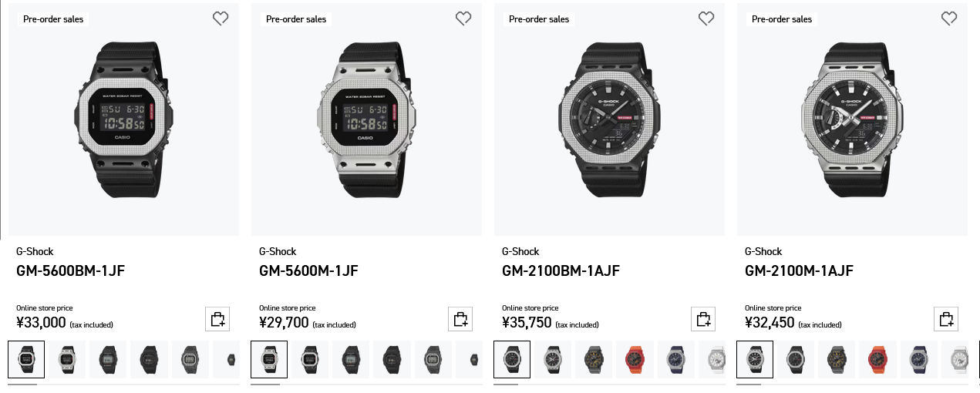
Task: Click the Pre-order sales badge on GM-5600BM-1JF
Action: click(x=53, y=18)
